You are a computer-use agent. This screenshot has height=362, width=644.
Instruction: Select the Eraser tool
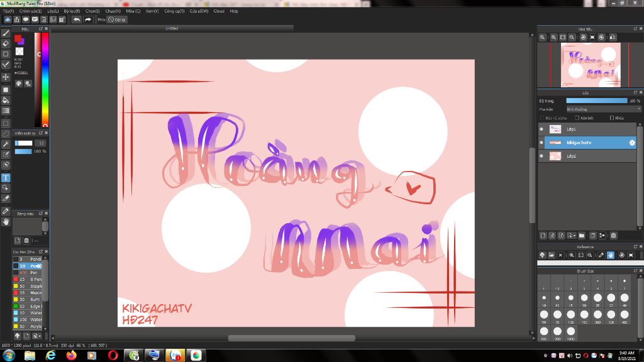point(6,43)
